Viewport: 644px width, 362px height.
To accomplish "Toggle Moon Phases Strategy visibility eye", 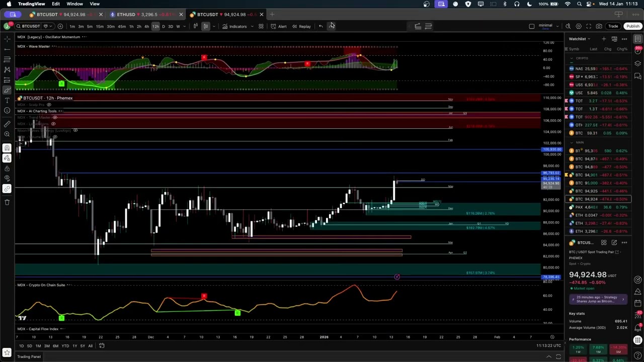I will tap(75, 130).
